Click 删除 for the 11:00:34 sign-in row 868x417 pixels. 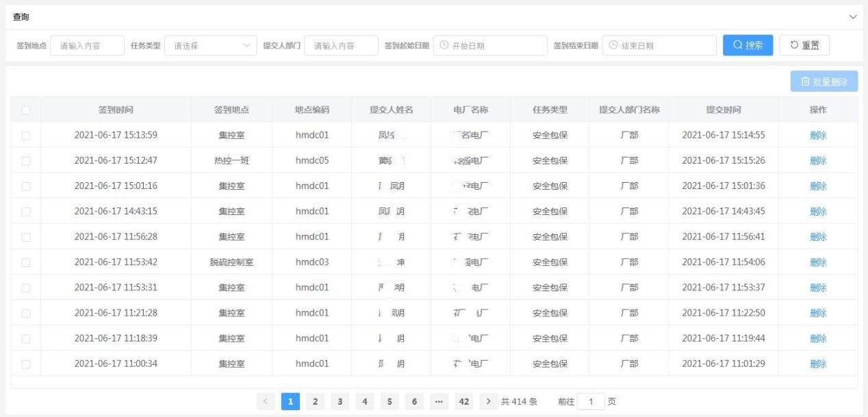click(x=817, y=364)
